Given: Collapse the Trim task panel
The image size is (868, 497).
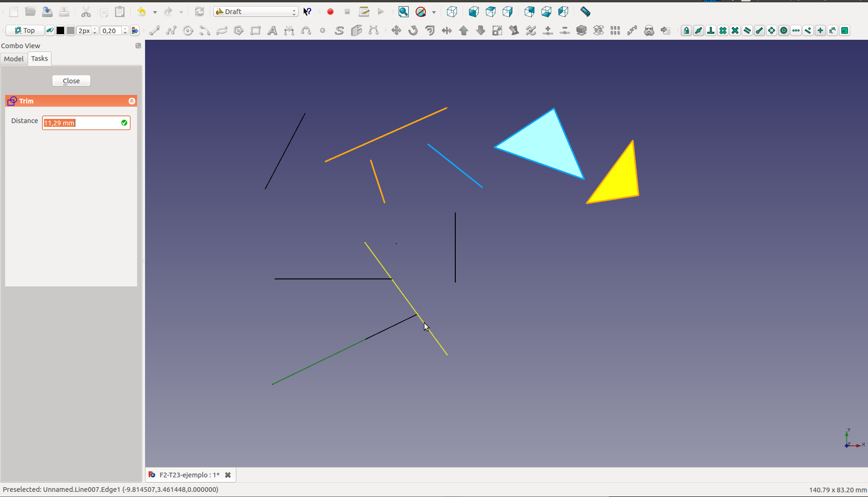Looking at the screenshot, I should click(132, 101).
